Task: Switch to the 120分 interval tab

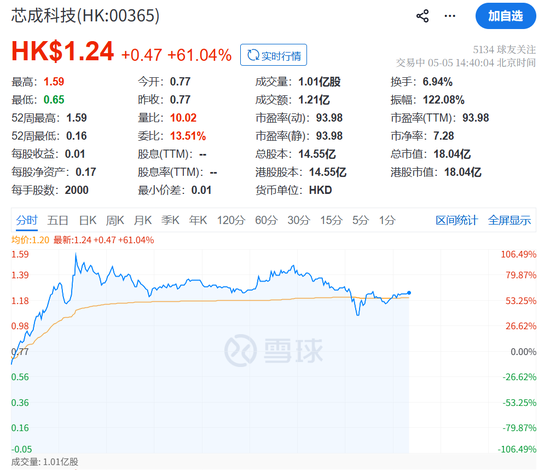Action: [x=231, y=220]
